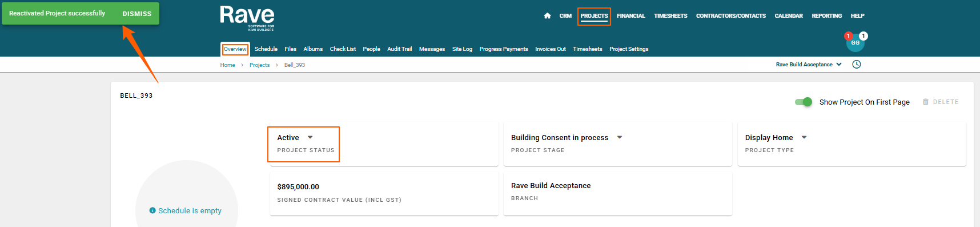
Task: Open the Rave Build Acceptance branch selector
Action: coord(809,65)
